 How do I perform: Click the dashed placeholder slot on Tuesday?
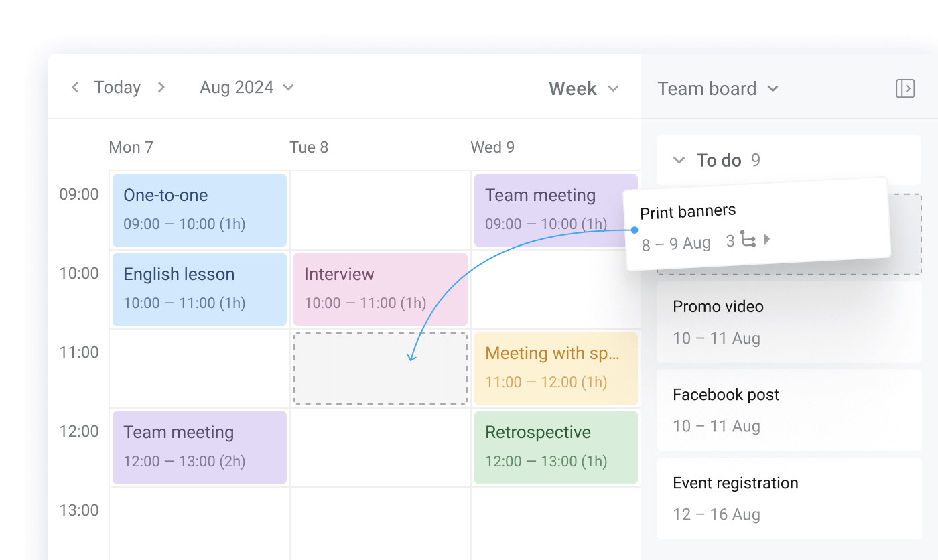point(380,368)
